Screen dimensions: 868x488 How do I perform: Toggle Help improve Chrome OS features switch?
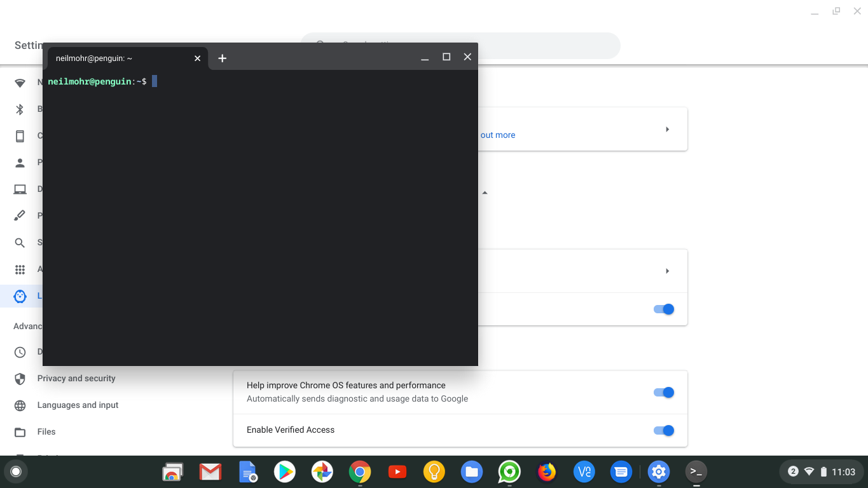(663, 393)
